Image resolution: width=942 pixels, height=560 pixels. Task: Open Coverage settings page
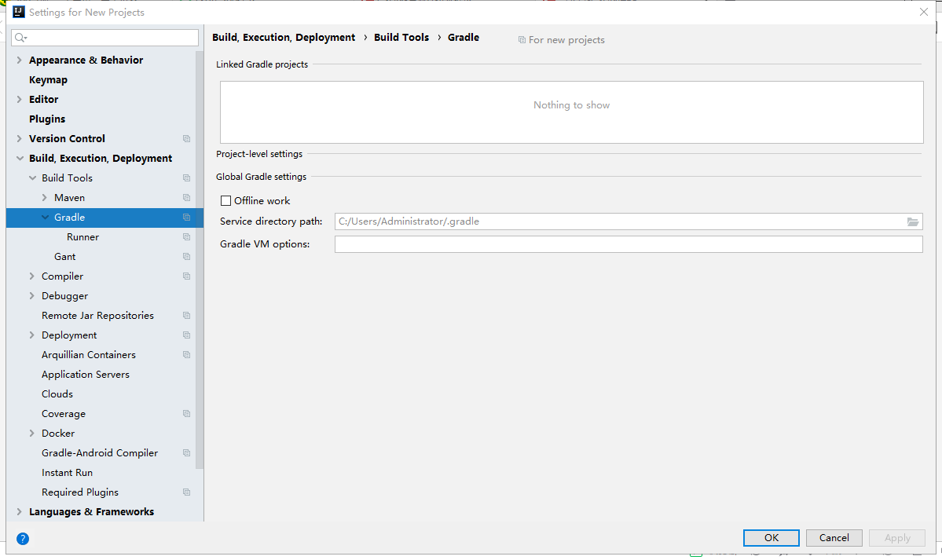(63, 414)
